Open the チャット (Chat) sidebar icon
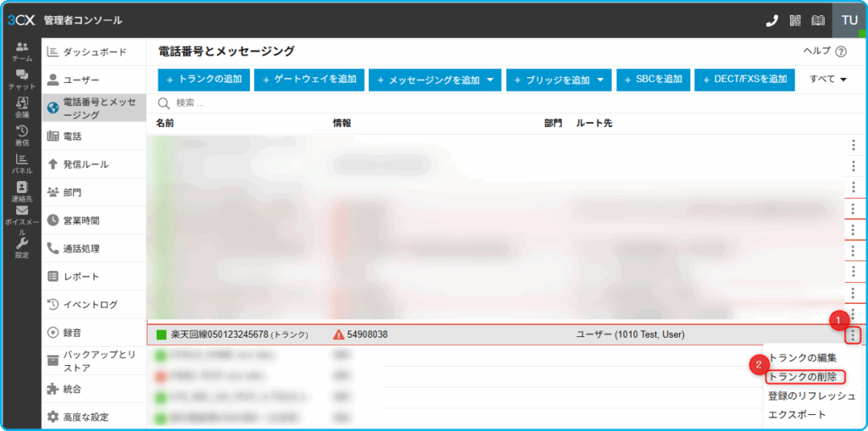This screenshot has width=868, height=431. click(x=21, y=80)
